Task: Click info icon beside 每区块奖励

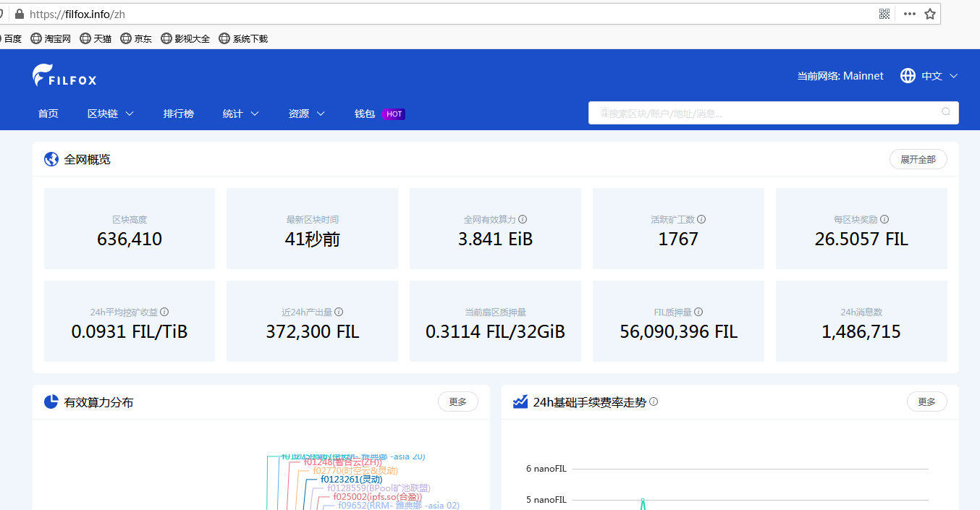Action: [884, 219]
